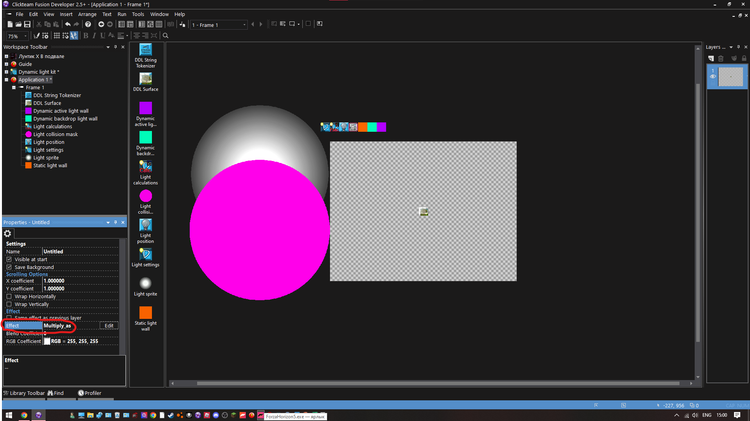This screenshot has width=750, height=421.
Task: Go to next frame arrow
Action: click(x=261, y=24)
